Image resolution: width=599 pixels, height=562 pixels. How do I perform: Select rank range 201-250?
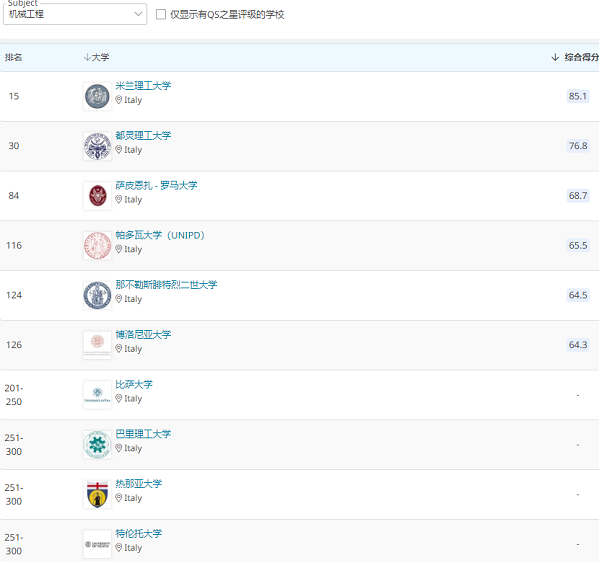[x=14, y=395]
